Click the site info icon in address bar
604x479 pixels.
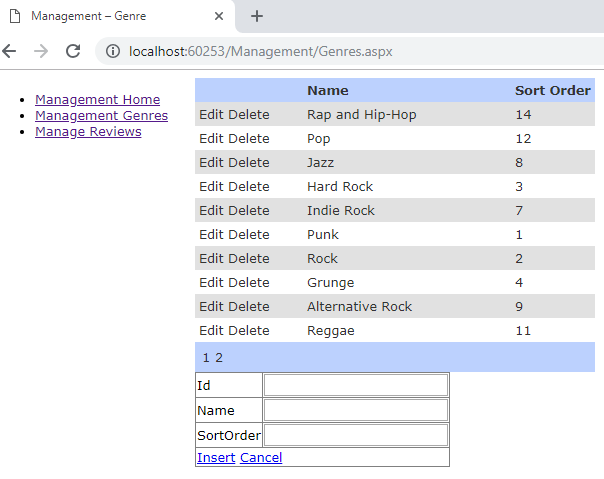coord(114,51)
